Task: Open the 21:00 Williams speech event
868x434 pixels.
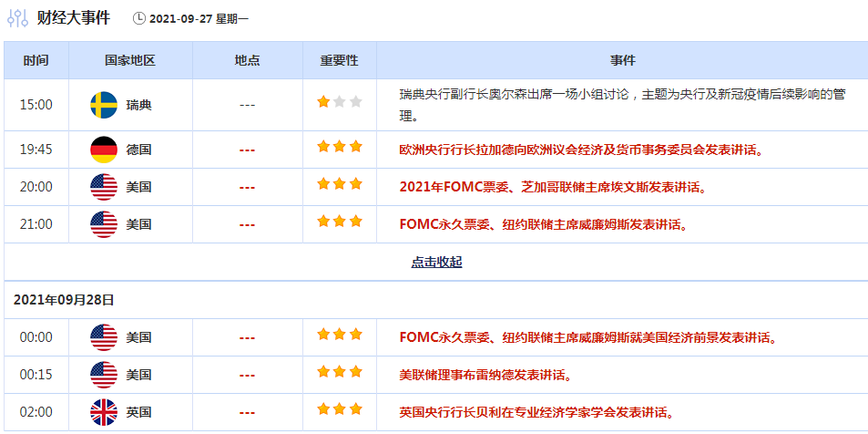Action: coord(543,224)
